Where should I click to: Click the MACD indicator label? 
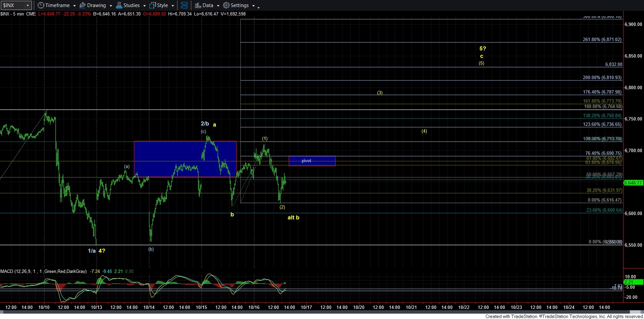[43, 271]
